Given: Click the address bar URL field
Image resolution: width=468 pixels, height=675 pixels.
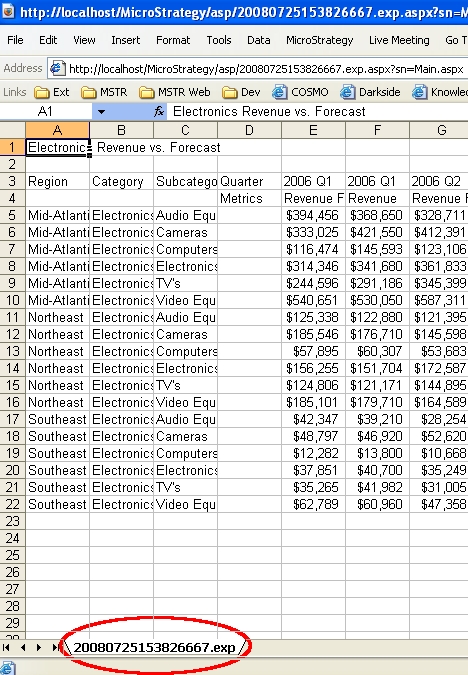Looking at the screenshot, I should click(266, 69).
